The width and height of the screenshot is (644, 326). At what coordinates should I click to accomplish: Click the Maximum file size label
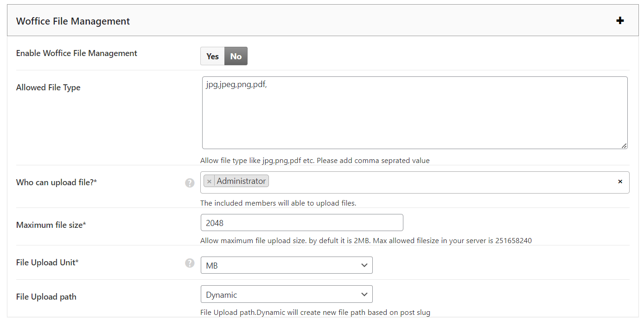pos(51,225)
